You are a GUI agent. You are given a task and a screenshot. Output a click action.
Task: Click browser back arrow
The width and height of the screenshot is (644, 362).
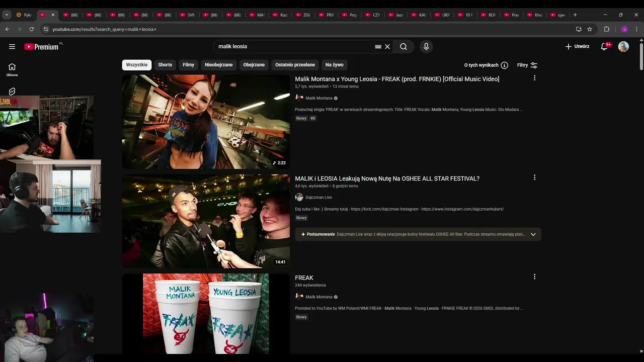tap(7, 29)
